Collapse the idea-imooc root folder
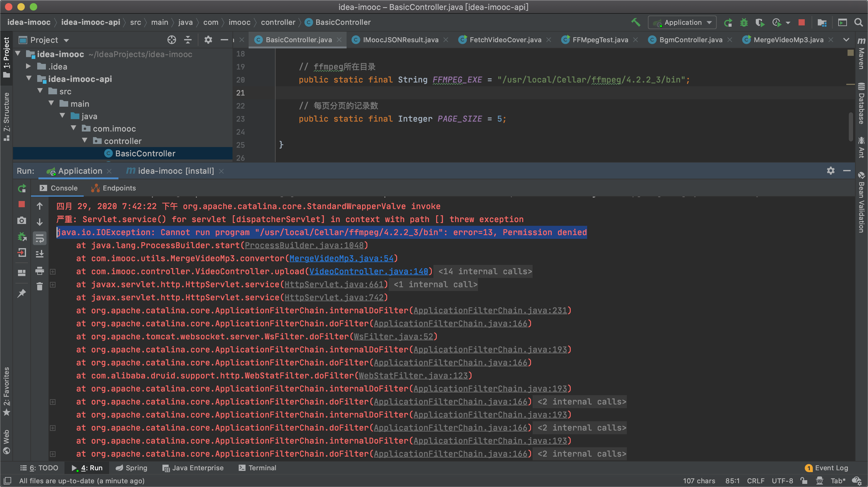The image size is (868, 487). pos(18,54)
